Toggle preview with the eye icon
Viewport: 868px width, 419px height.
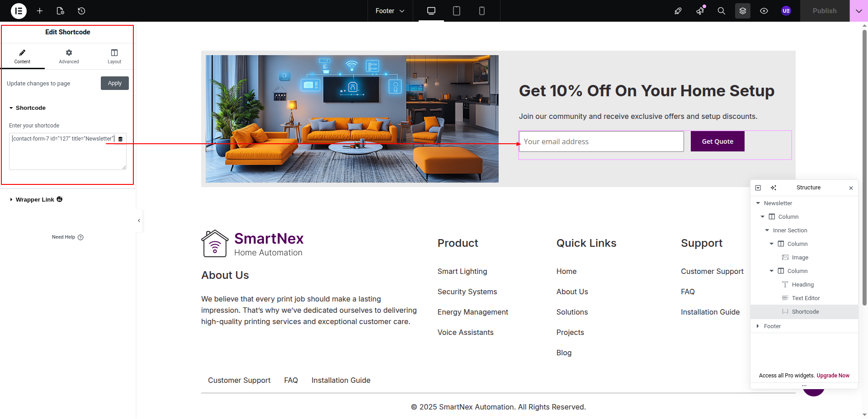point(764,11)
